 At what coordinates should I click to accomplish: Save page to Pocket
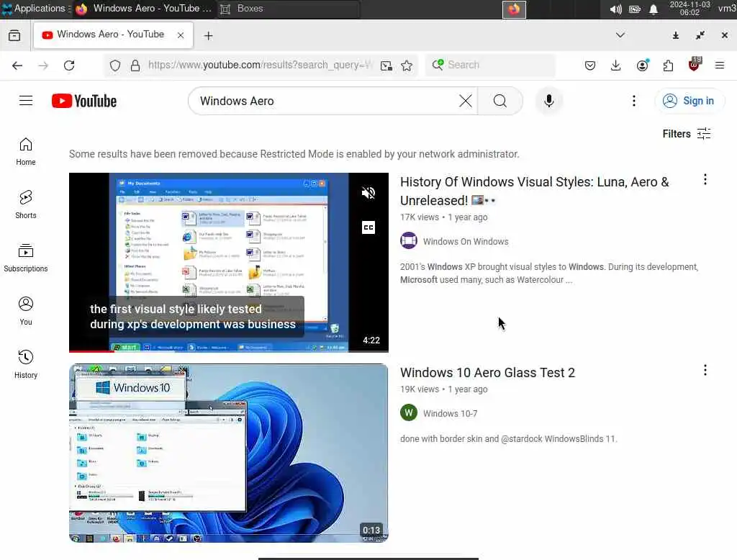click(x=590, y=66)
